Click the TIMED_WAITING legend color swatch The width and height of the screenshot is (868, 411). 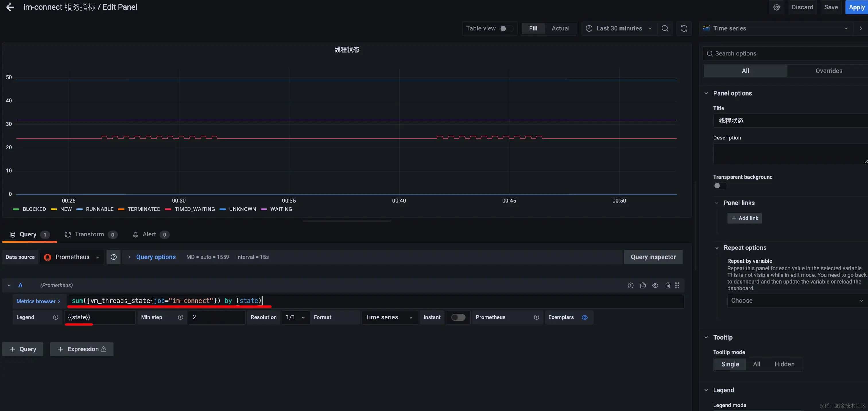(168, 209)
